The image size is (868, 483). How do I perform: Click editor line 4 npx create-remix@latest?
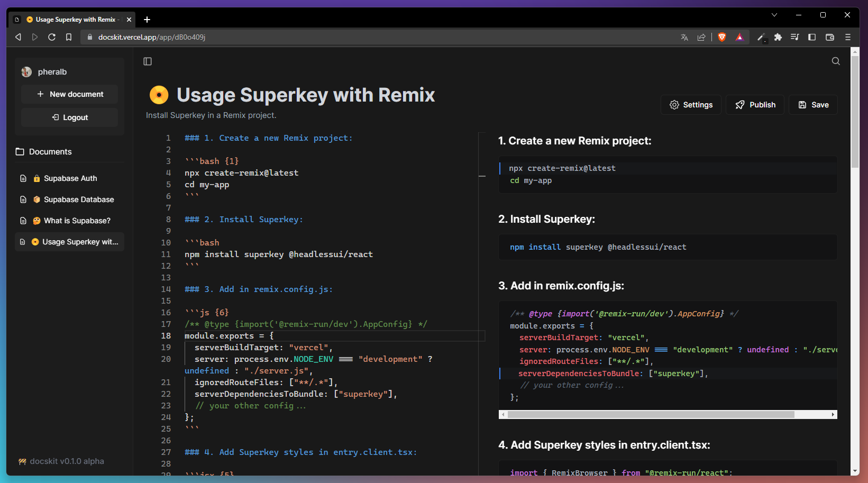pyautogui.click(x=241, y=173)
